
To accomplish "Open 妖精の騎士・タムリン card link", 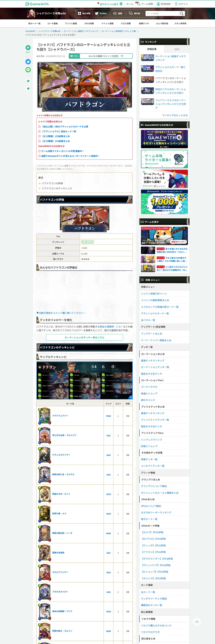I will coord(62,631).
